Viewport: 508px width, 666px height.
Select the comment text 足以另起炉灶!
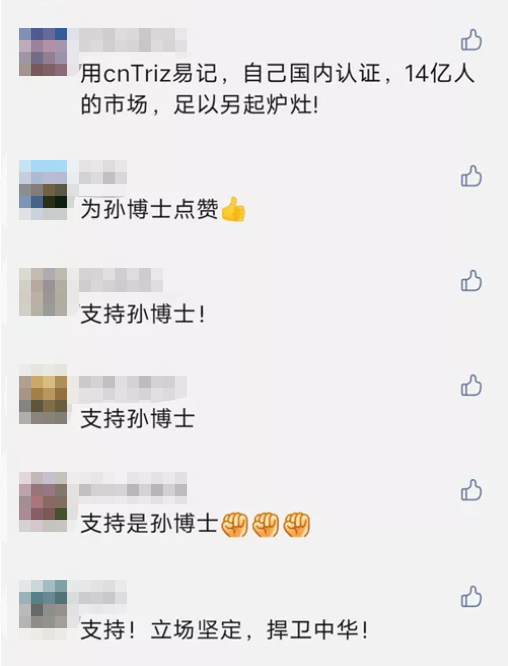click(x=246, y=104)
